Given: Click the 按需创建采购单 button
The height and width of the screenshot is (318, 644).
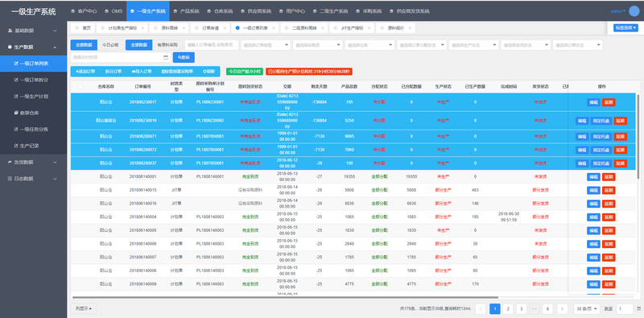Looking at the screenshot, I should click(177, 72).
